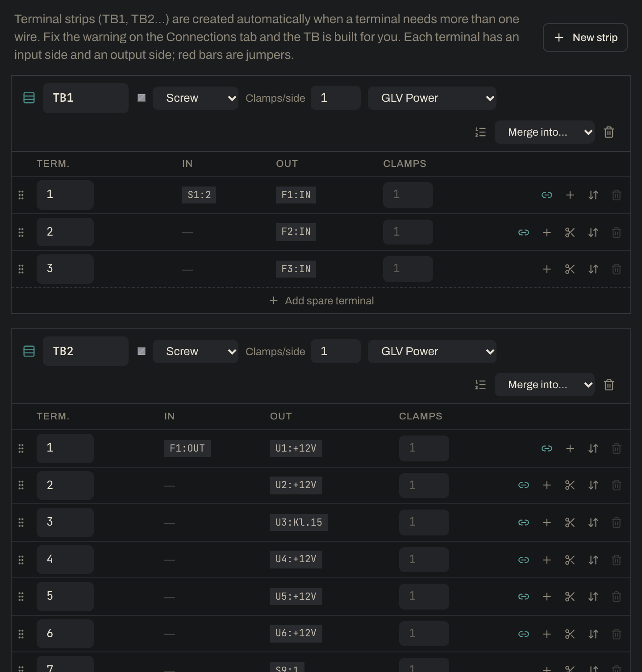
Task: Renumber terminals icon in TB2 header
Action: pyautogui.click(x=480, y=385)
